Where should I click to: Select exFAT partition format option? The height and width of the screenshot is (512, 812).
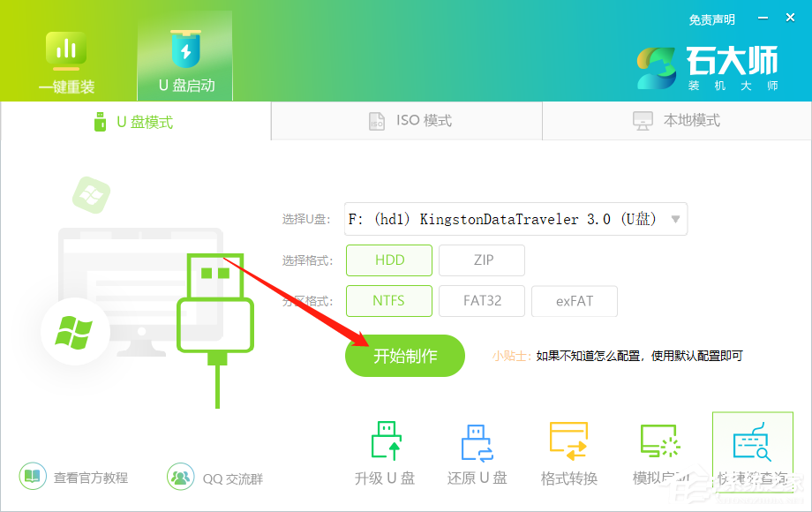(574, 300)
